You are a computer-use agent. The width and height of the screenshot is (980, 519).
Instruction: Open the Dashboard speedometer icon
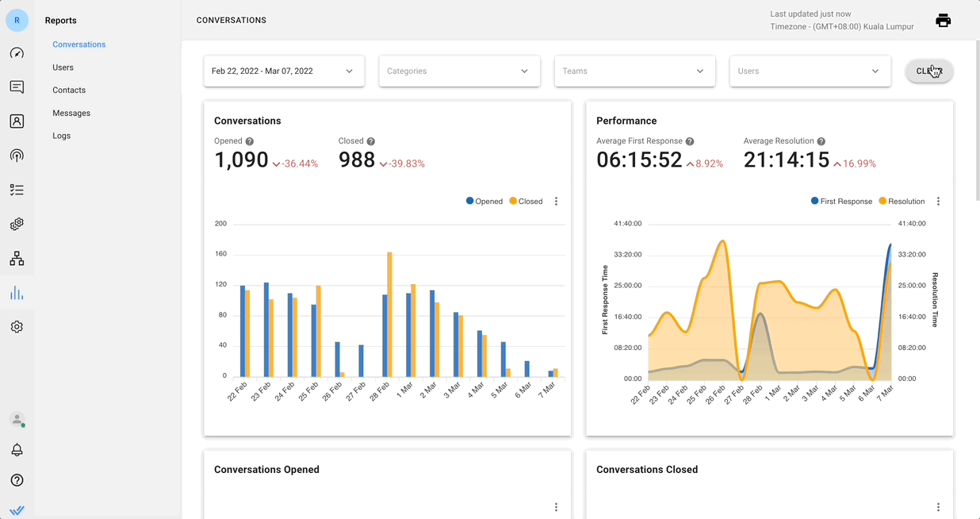(17, 52)
